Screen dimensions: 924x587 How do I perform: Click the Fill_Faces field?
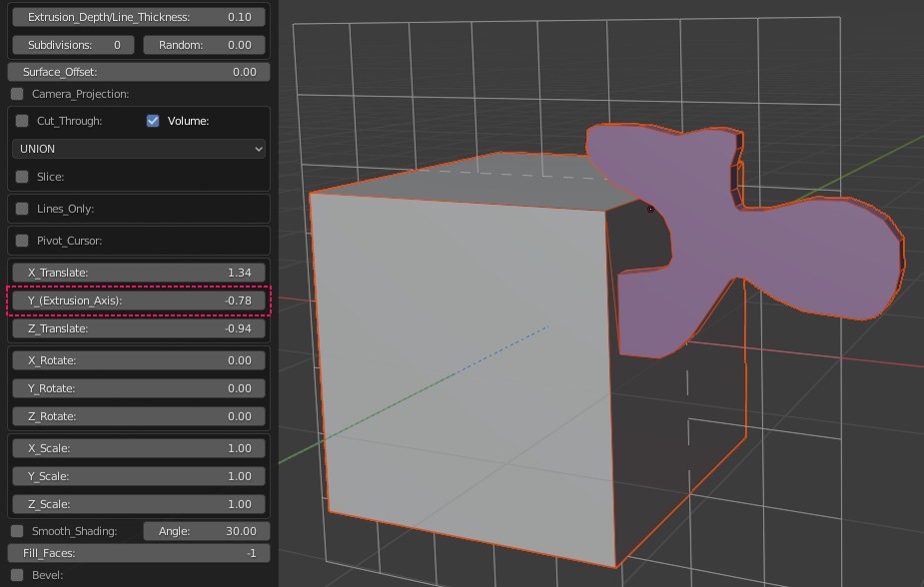click(139, 553)
